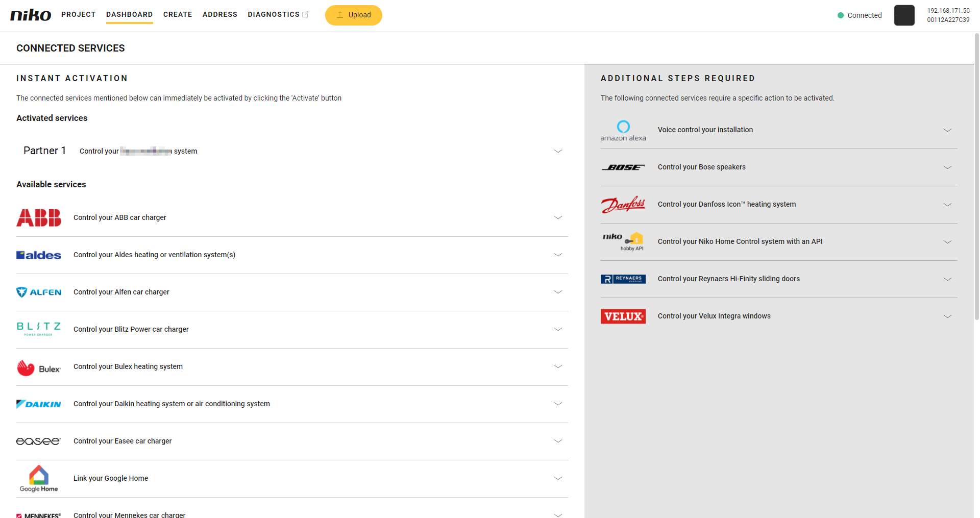Click the Niko hobby API logo

pos(623,241)
